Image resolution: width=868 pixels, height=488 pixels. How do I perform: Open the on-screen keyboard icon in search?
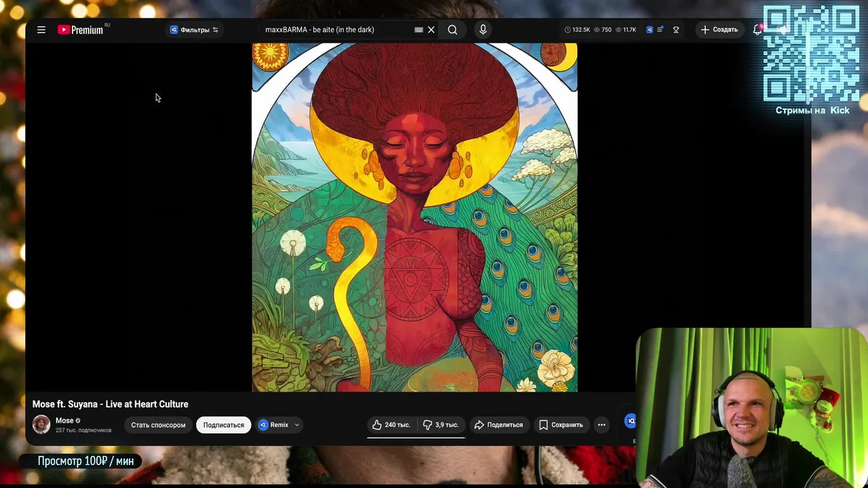click(x=418, y=30)
